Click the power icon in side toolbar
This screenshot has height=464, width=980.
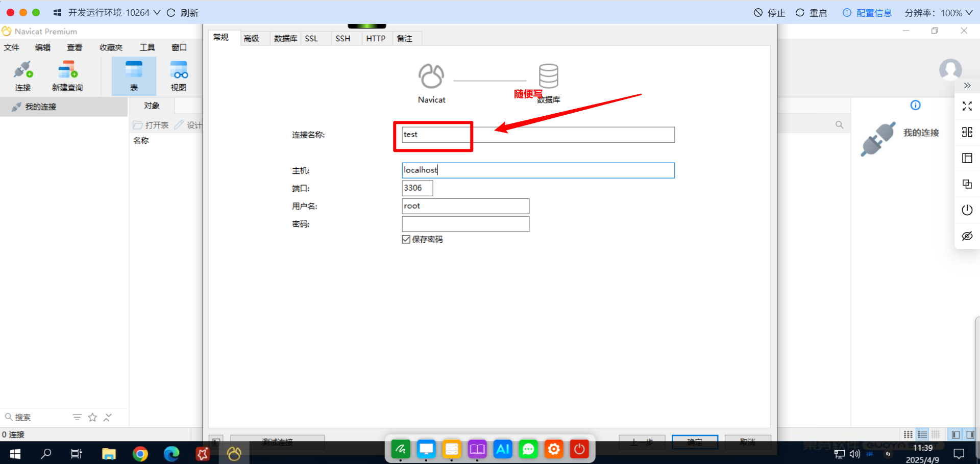967,210
